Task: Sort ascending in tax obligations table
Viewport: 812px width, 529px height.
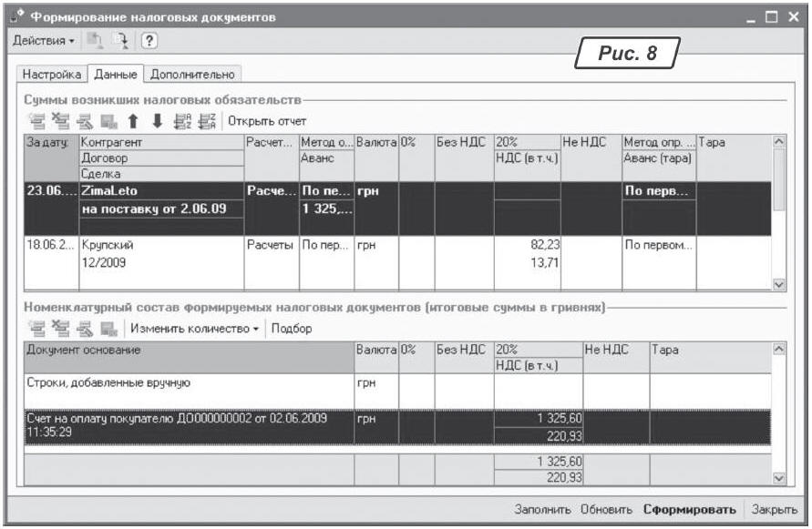Action: coord(181,121)
